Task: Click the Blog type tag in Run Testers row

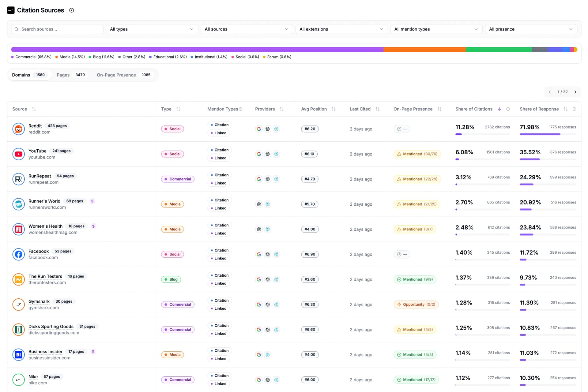Action: 171,279
